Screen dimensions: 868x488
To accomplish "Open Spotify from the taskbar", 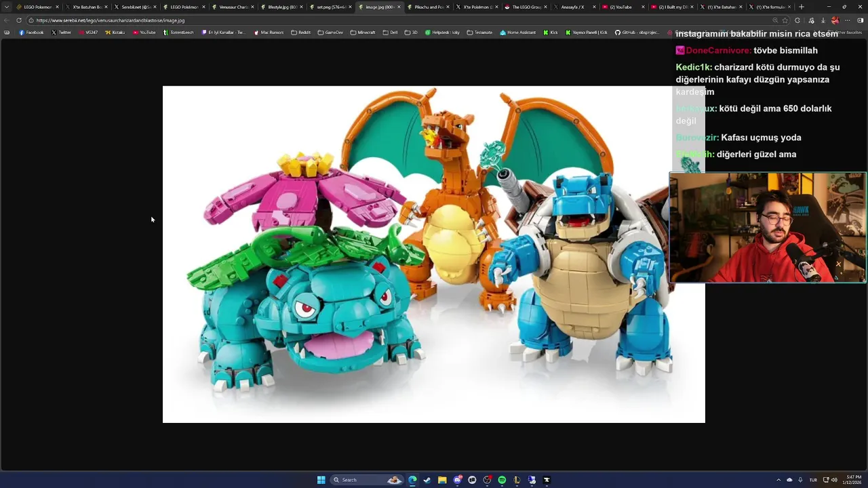I will [502, 480].
